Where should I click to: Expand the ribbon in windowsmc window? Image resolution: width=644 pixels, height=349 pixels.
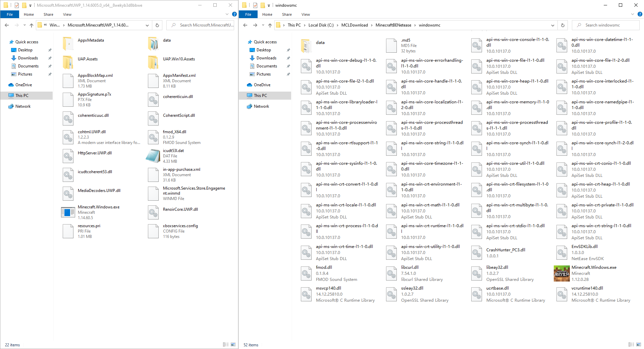pyautogui.click(x=633, y=14)
